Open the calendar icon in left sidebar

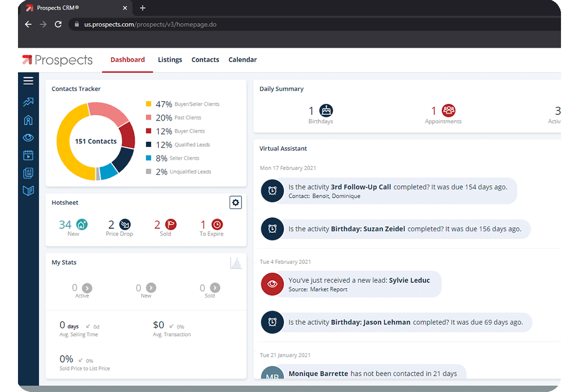point(28,155)
